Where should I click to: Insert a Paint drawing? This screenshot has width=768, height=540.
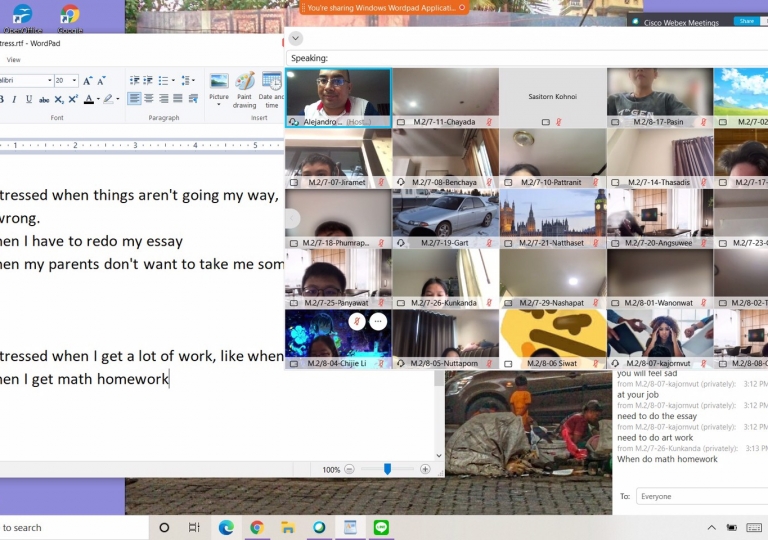(x=244, y=90)
